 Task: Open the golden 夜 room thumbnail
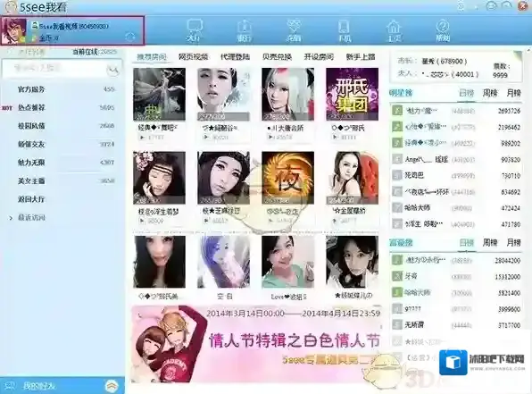287,178
